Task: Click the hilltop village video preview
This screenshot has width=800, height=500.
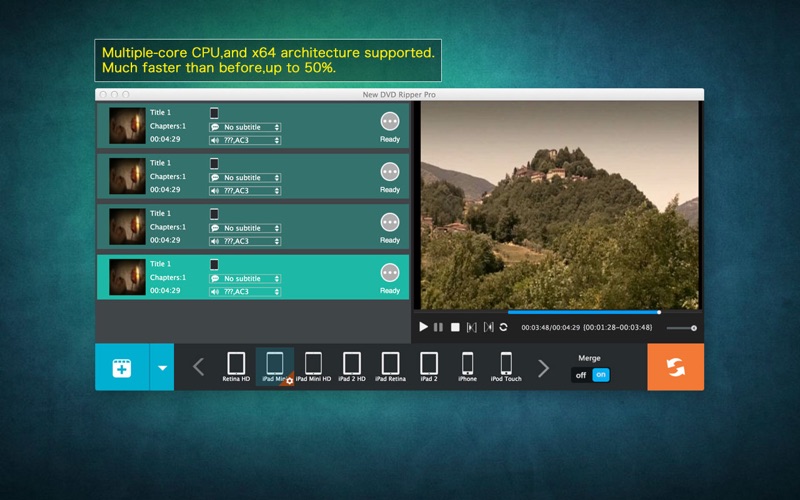Action: tap(559, 205)
